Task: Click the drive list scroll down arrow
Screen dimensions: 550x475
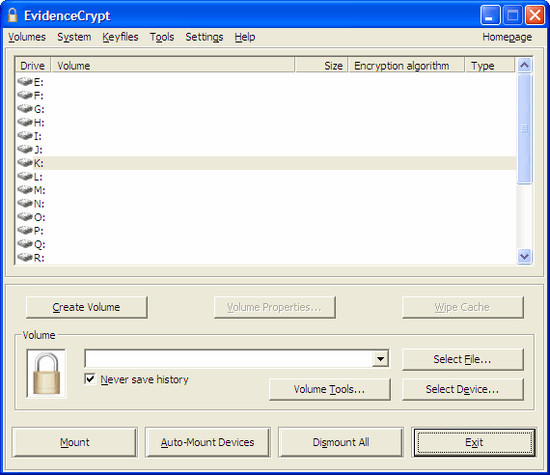Action: [524, 256]
